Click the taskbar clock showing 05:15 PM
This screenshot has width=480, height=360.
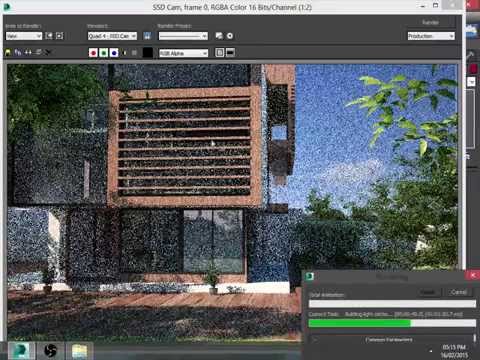pyautogui.click(x=454, y=351)
